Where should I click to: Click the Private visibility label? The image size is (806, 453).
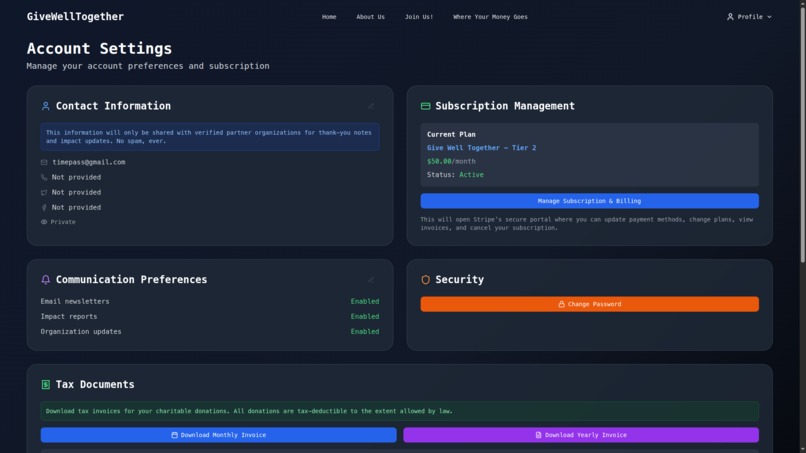[x=63, y=222]
